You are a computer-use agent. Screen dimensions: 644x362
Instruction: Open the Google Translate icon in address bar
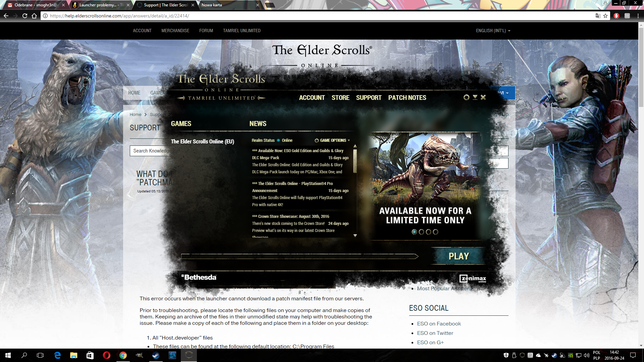(x=598, y=16)
